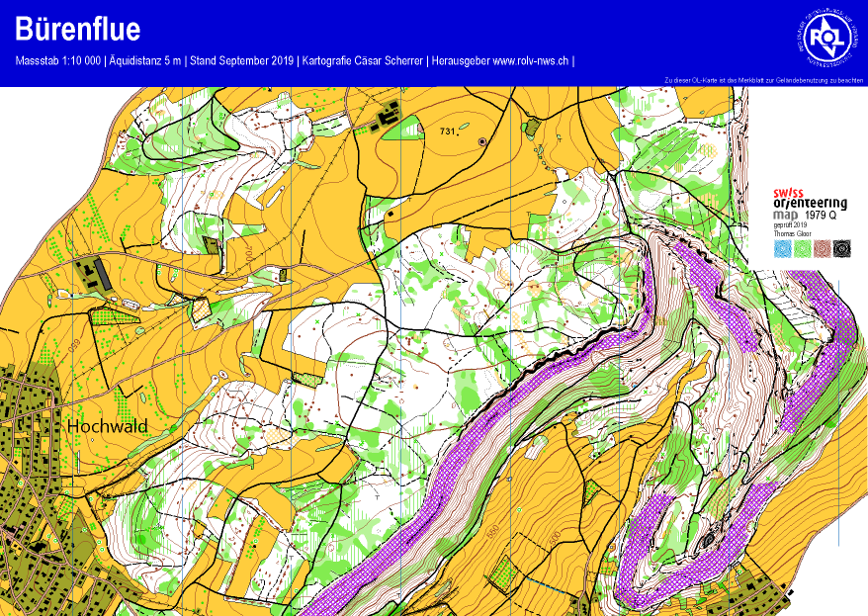Click the large farm building near Hochwald
Viewport: 868px width, 616px height.
pos(92,272)
